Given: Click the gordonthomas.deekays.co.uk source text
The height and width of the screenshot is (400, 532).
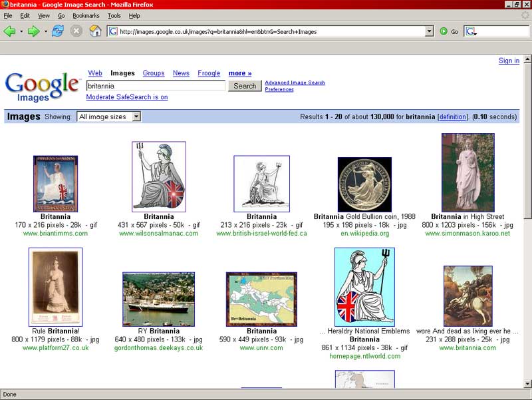Looking at the screenshot, I should (158, 347).
